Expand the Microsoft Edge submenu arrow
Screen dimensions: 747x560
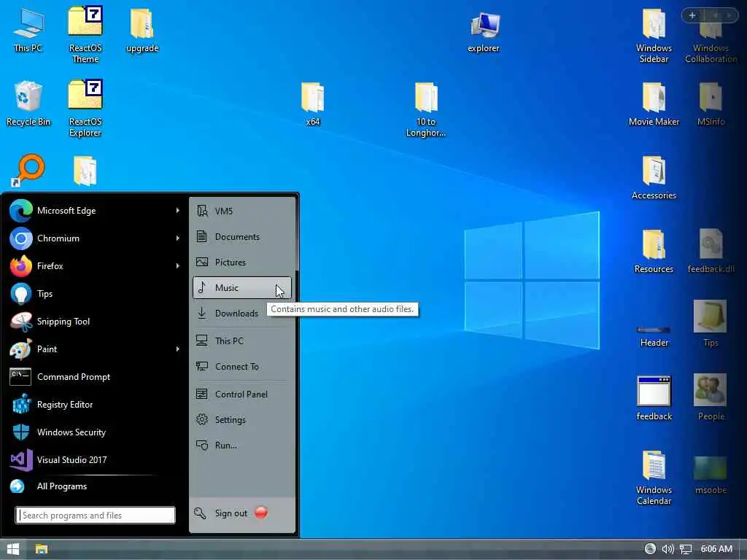(x=178, y=211)
